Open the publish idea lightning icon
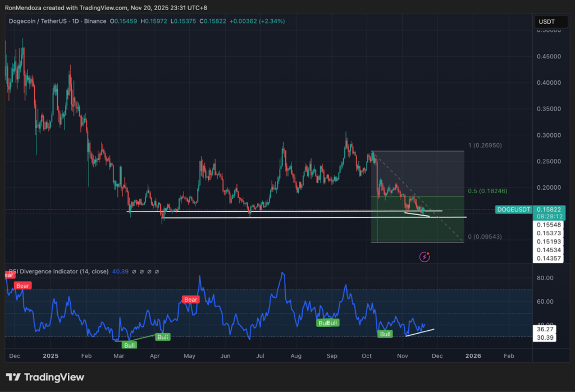 (425, 256)
